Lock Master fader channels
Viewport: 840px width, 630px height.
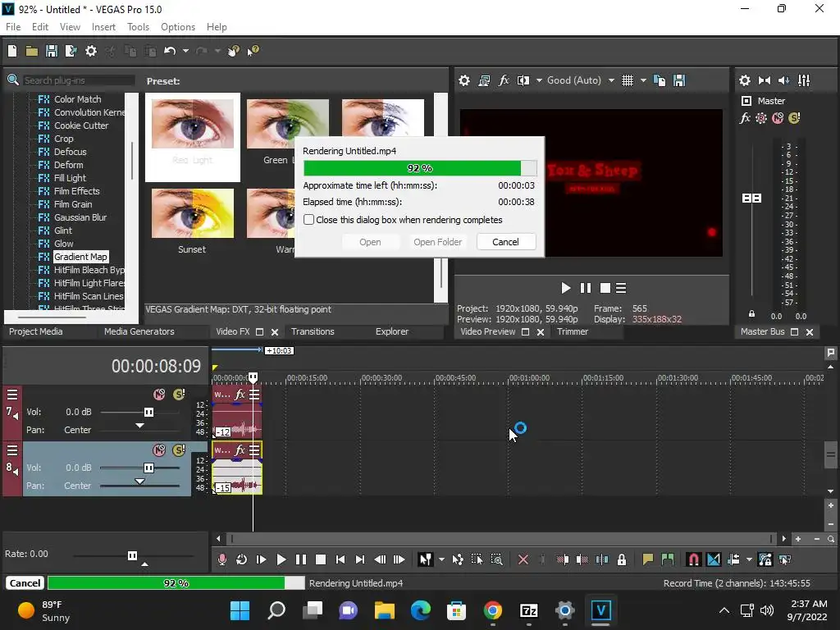(x=751, y=314)
